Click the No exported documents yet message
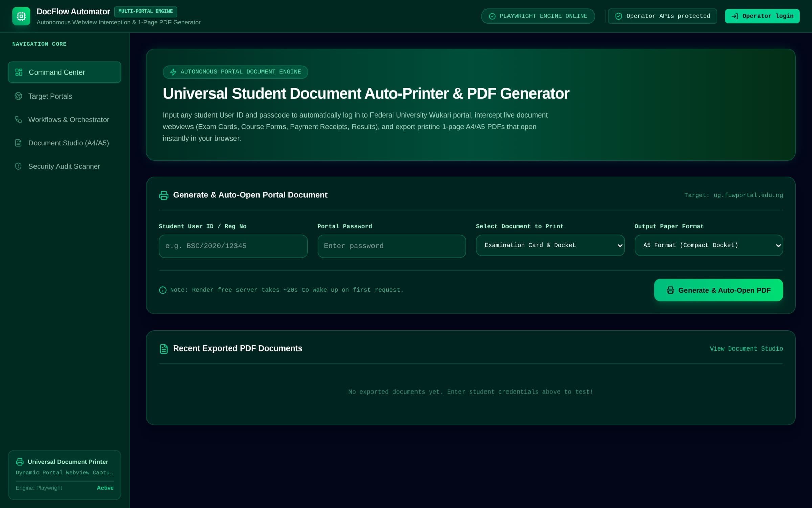Image resolution: width=812 pixels, height=508 pixels. click(x=471, y=392)
